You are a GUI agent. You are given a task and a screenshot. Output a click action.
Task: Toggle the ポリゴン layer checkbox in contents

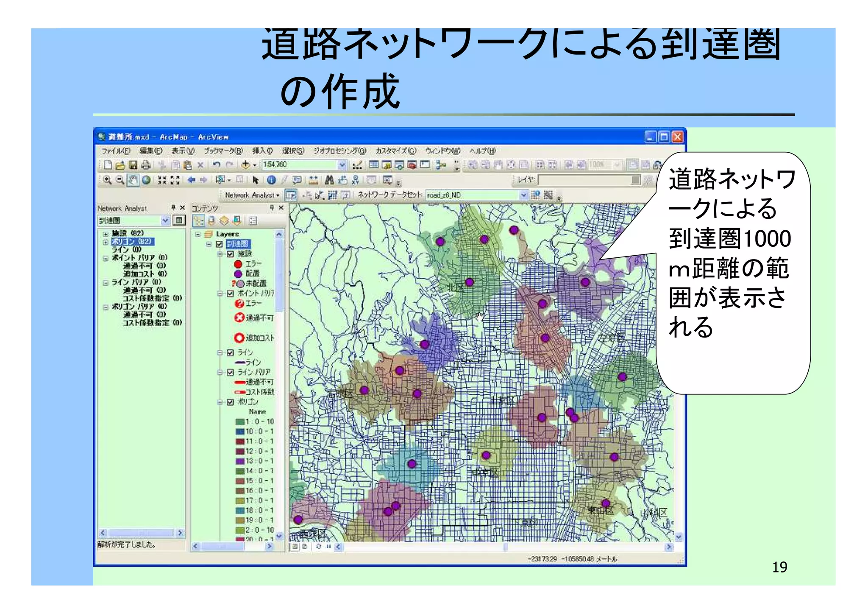click(x=231, y=402)
